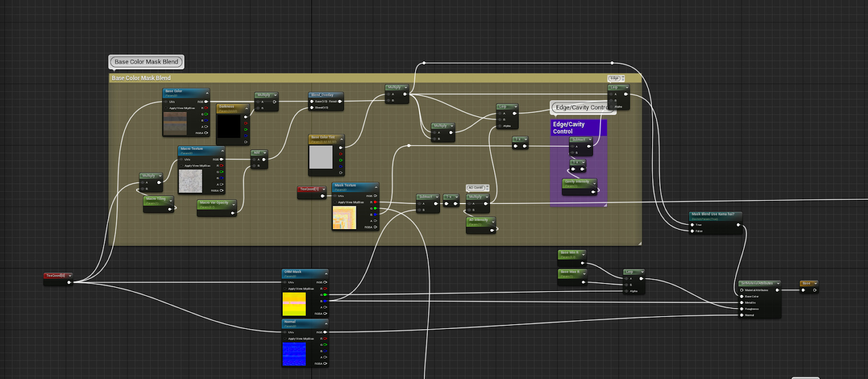Click the Metallic input pin on SetMaterialAttributes
Screen dimensions: 868x379
tap(742, 302)
